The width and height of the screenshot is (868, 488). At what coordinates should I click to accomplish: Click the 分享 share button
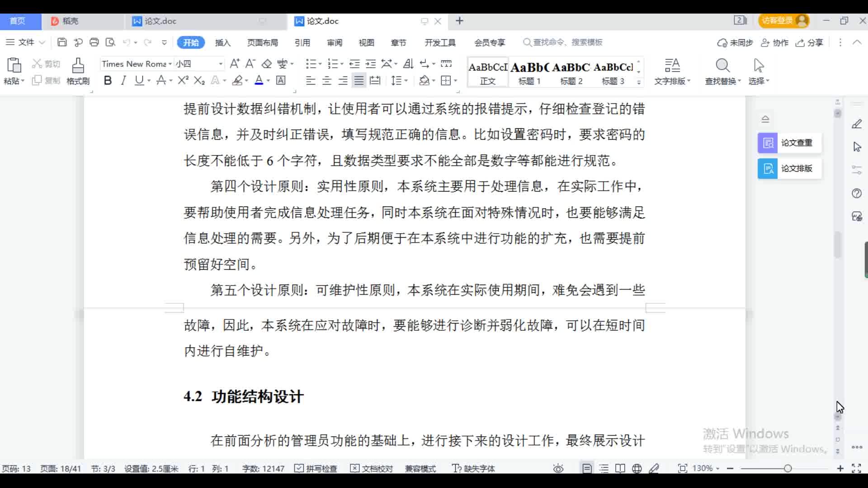tap(810, 42)
